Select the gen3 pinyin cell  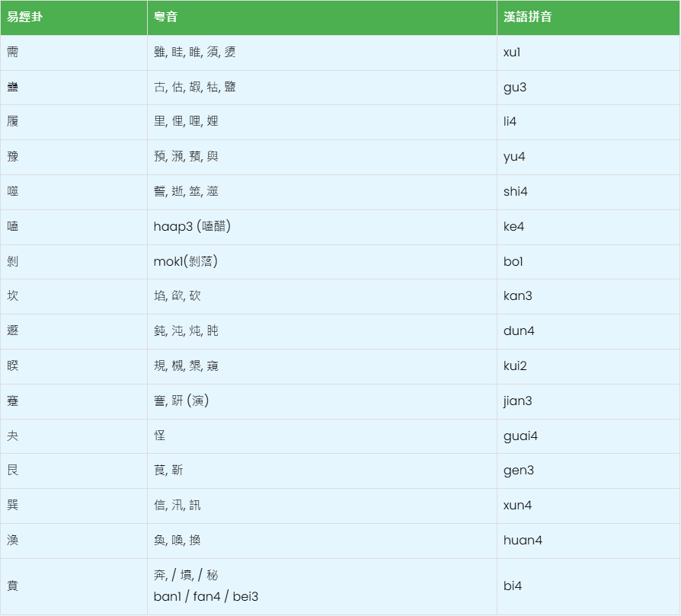(x=589, y=471)
